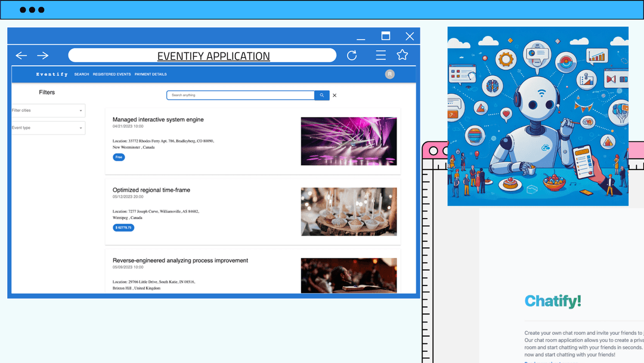Expand the Event type dropdown
The width and height of the screenshot is (644, 363).
pos(48,128)
